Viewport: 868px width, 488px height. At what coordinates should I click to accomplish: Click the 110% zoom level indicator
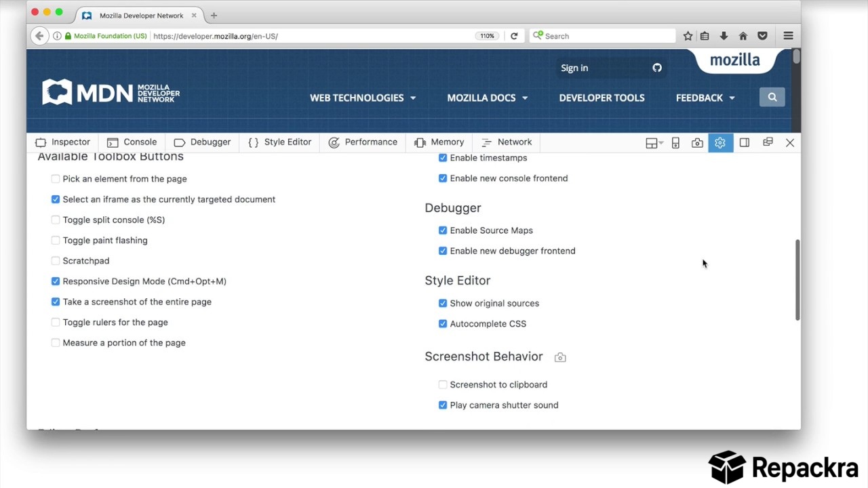click(x=487, y=36)
